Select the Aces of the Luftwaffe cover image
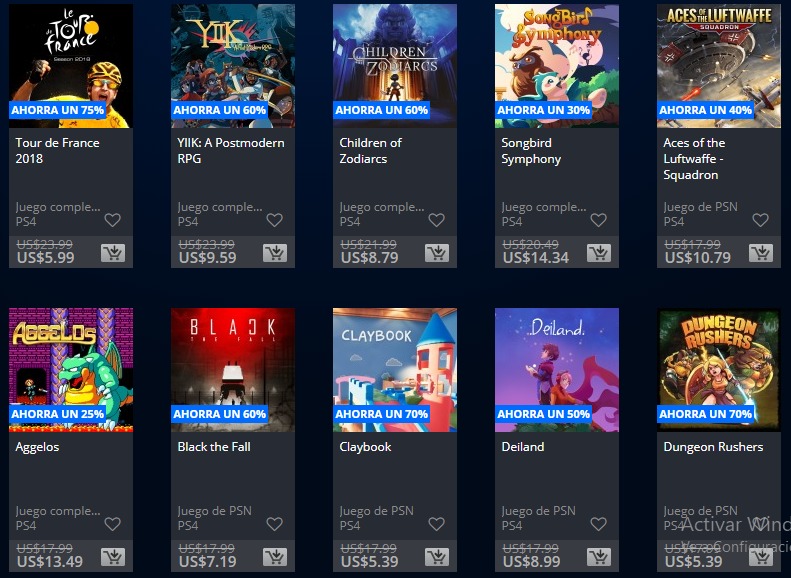Screen dimensions: 791x578 [x=719, y=66]
